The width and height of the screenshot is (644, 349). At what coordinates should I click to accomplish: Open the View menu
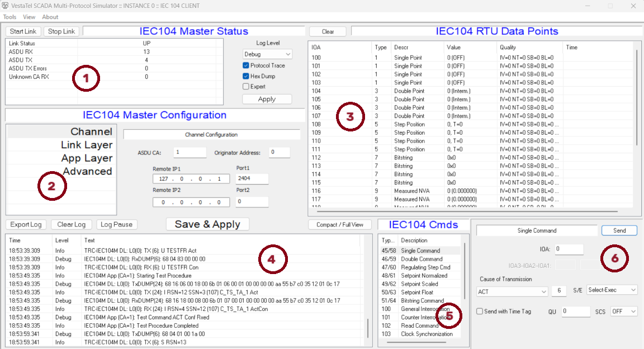pyautogui.click(x=29, y=17)
